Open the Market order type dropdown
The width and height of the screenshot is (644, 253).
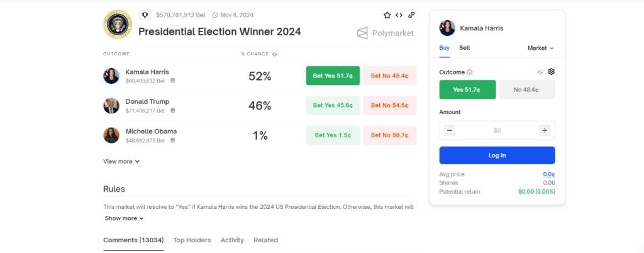click(540, 48)
